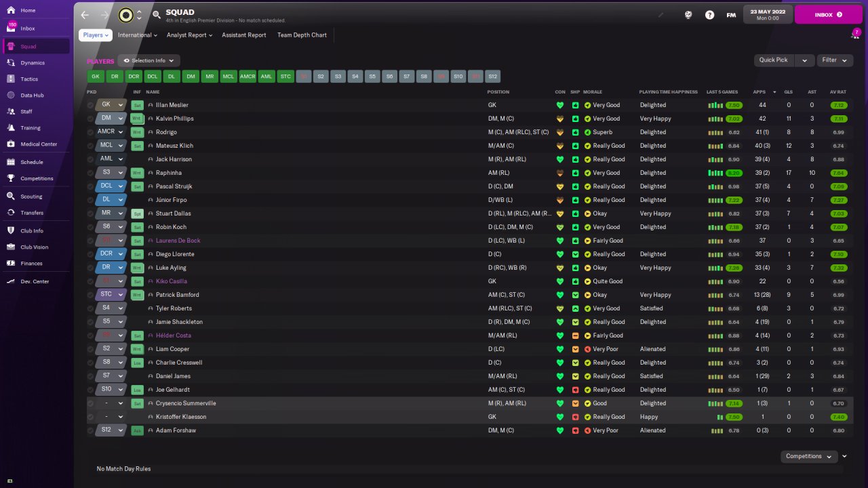Open the Tactics screen from sidebar

pos(29,79)
